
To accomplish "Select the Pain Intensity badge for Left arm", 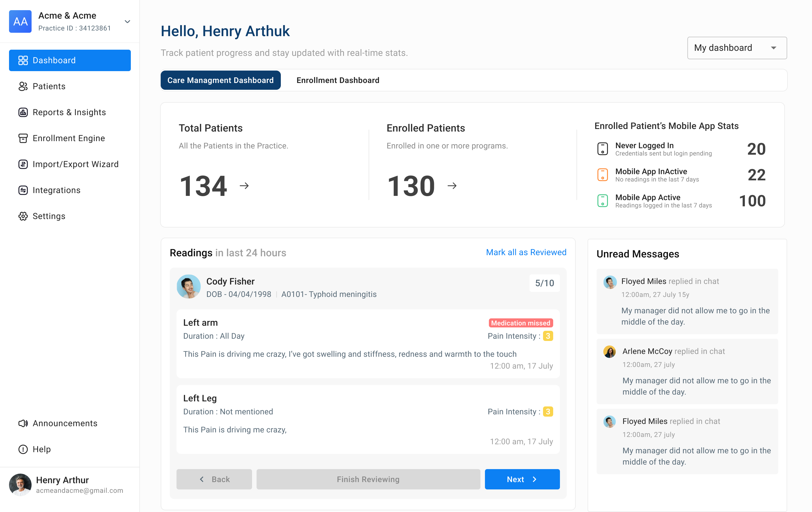I will tap(548, 336).
